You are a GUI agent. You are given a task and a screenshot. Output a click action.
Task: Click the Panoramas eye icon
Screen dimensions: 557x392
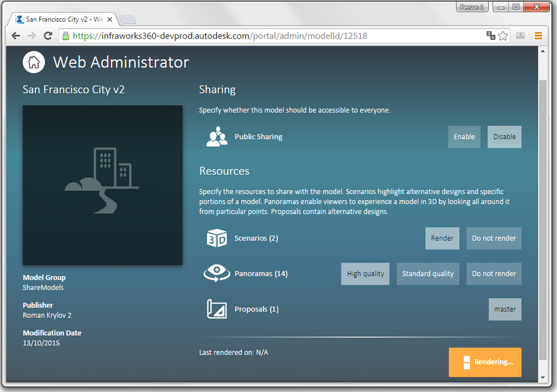(217, 273)
